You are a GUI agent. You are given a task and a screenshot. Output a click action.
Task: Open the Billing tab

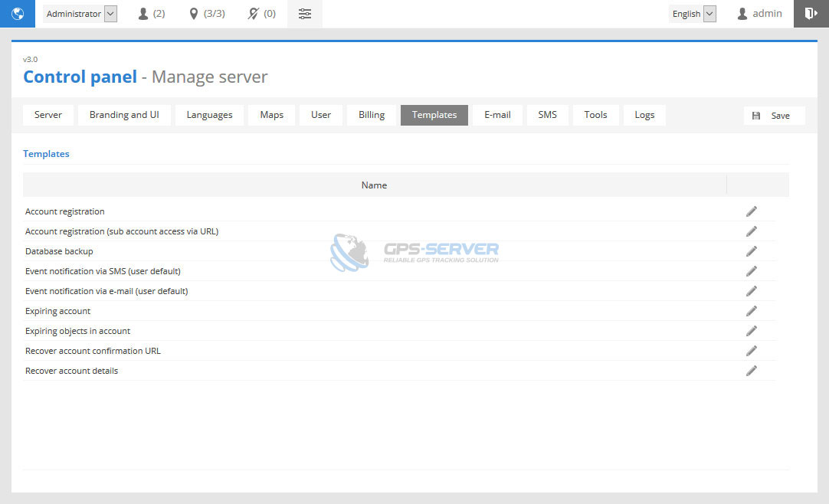pos(372,115)
